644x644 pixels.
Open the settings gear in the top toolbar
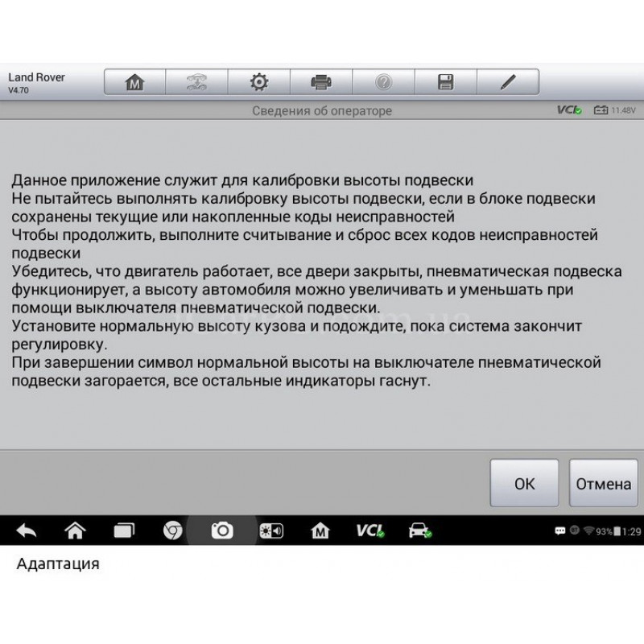pos(259,82)
